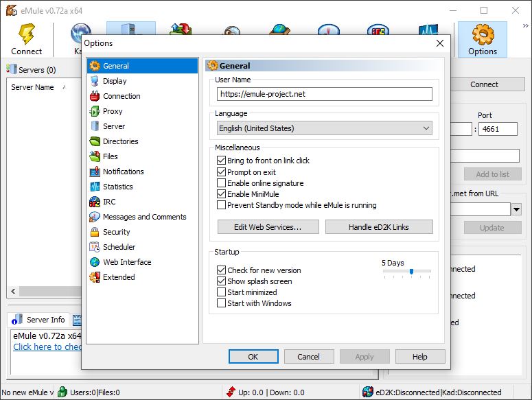Open Statistics graph toolbar icon

tap(428, 30)
